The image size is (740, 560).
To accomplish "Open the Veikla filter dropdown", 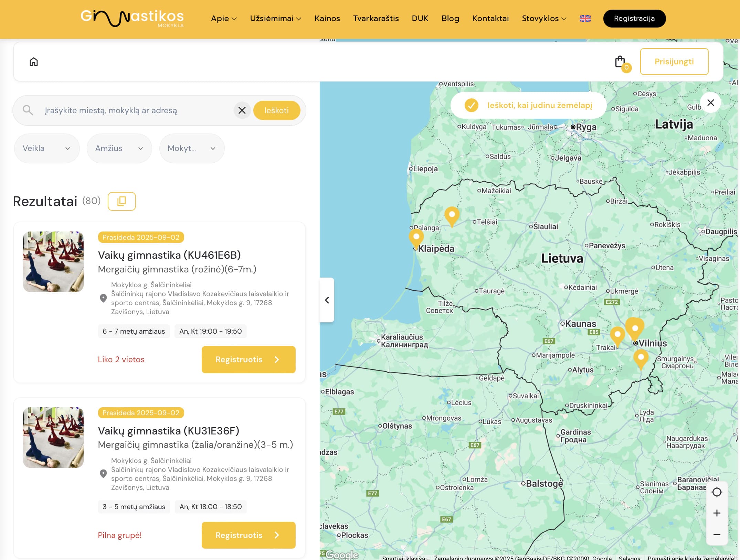I will (46, 149).
